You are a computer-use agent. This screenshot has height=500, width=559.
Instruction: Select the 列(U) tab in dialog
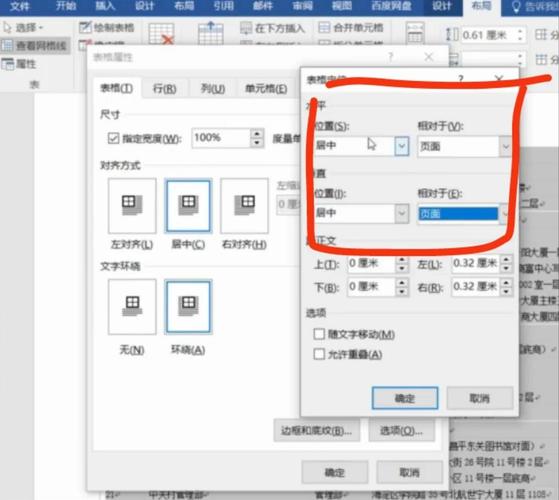[213, 88]
